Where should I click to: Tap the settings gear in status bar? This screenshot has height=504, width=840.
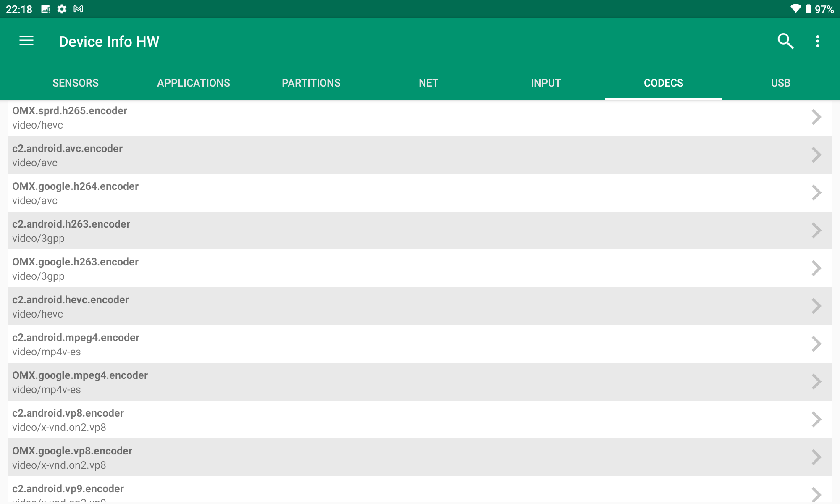click(62, 9)
